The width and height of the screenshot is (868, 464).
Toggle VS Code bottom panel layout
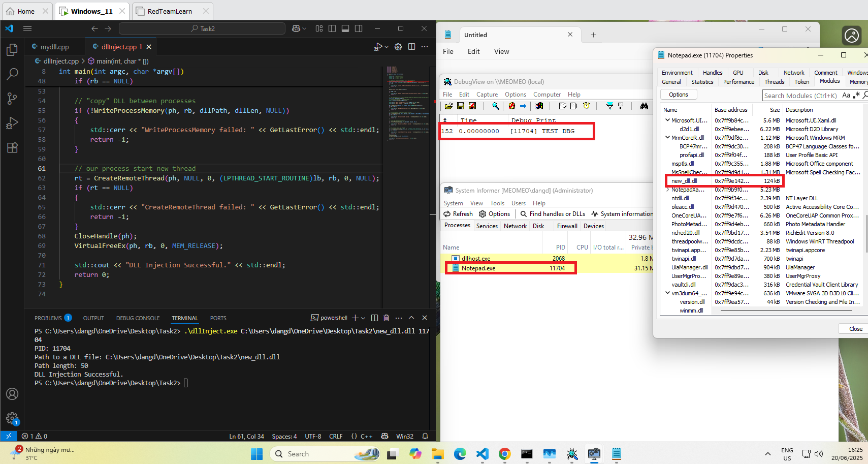[345, 28]
